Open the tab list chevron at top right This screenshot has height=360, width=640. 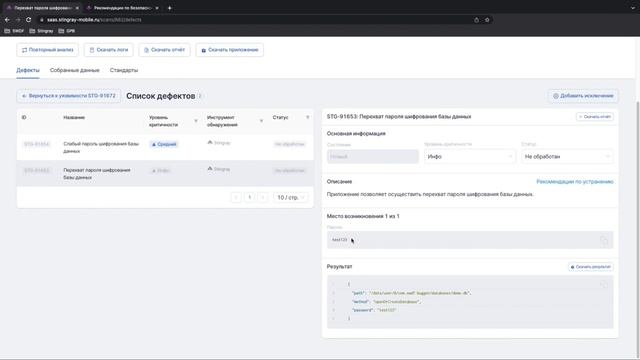click(x=633, y=8)
